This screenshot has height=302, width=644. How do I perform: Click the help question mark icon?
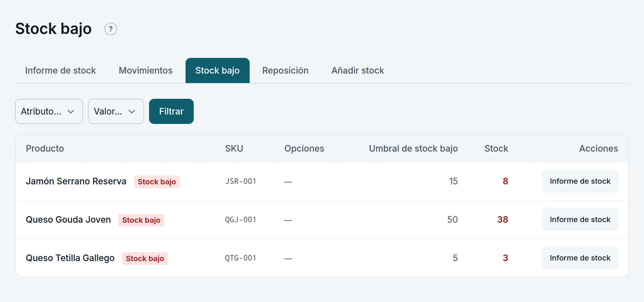click(x=111, y=29)
